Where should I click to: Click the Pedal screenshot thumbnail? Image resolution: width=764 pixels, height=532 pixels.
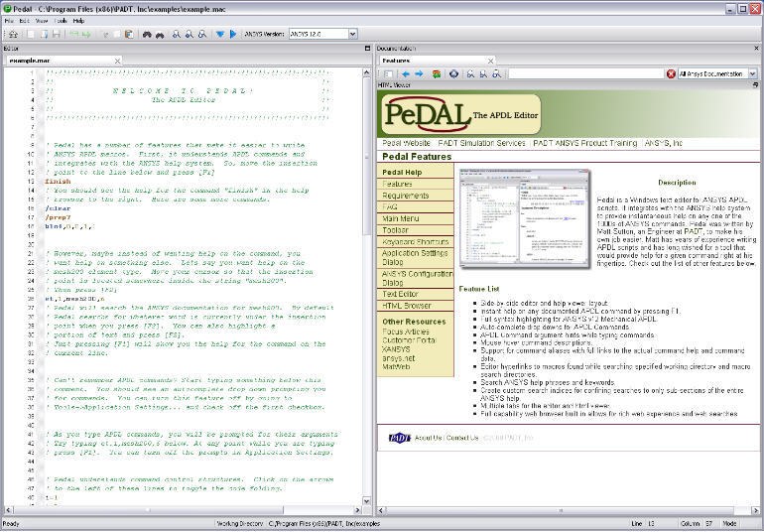[525, 218]
